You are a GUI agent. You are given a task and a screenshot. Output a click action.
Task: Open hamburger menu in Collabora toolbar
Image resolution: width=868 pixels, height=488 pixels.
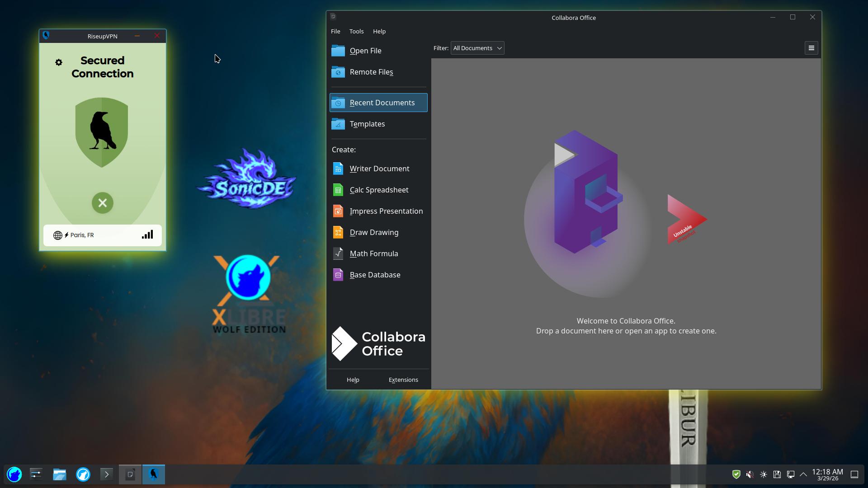[811, 48]
